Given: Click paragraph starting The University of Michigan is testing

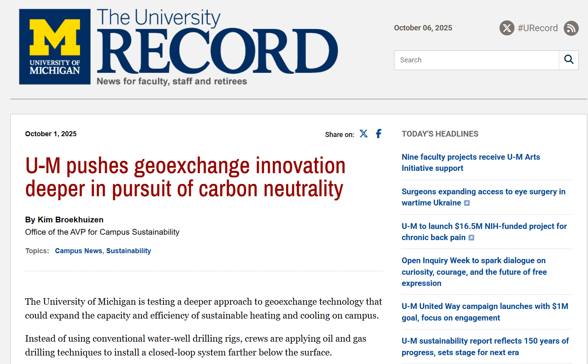Looking at the screenshot, I should pyautogui.click(x=204, y=309).
